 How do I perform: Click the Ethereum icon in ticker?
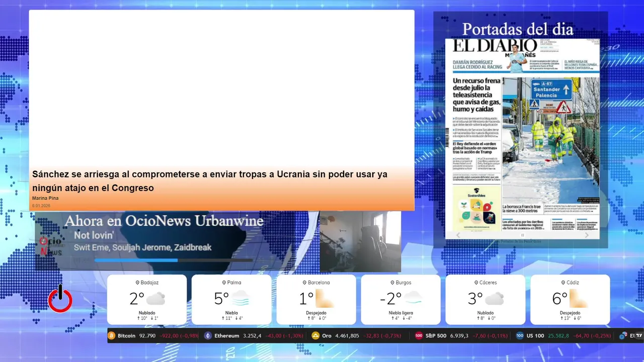pyautogui.click(x=208, y=335)
